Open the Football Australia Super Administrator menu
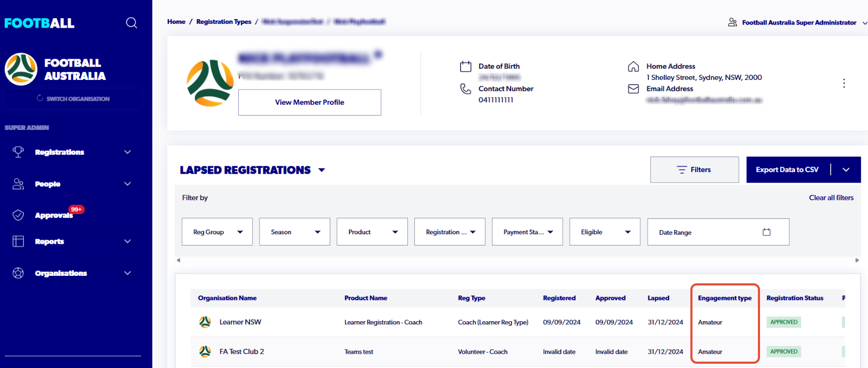 click(x=799, y=22)
